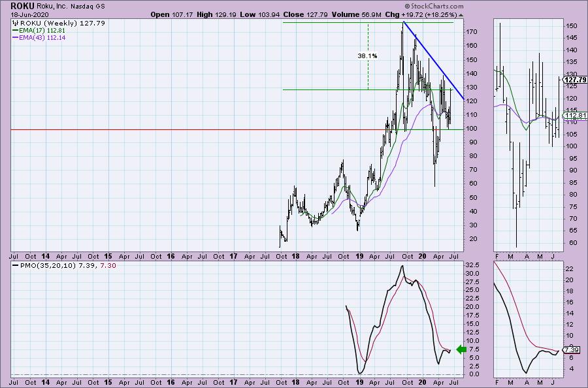Click the 'Chg +19.72 (+18.25%)' value
Screen dimensions: 588x388
pos(421,14)
